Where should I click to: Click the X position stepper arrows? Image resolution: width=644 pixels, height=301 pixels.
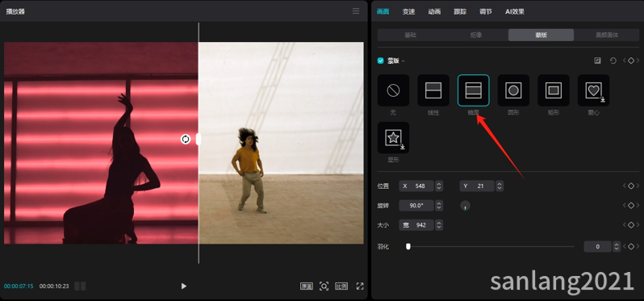(439, 186)
